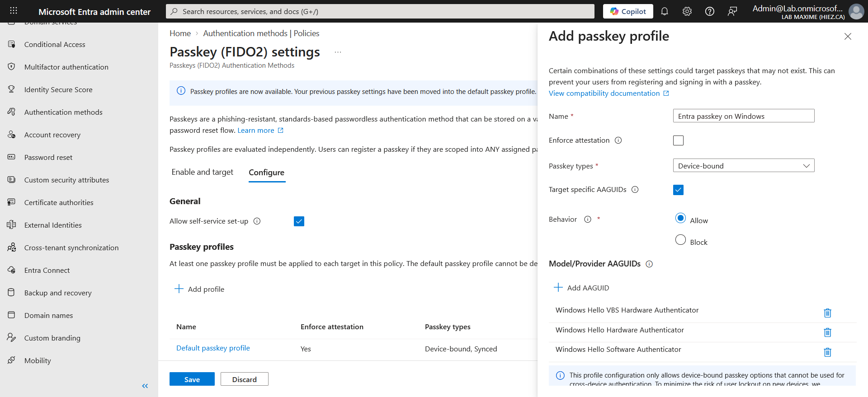
Task: Uncheck Allow self-service set-up
Action: coord(299,221)
